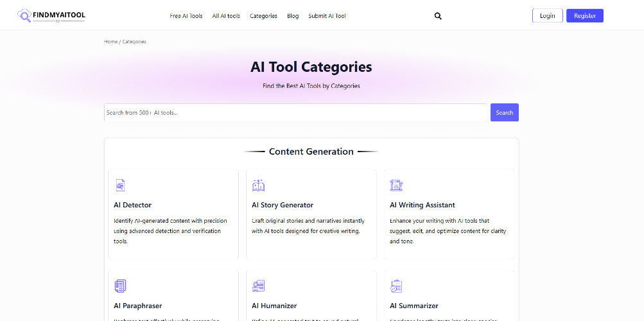Click the AI Paraphraser document icon
Screen dimensions: 644x321
120,286
